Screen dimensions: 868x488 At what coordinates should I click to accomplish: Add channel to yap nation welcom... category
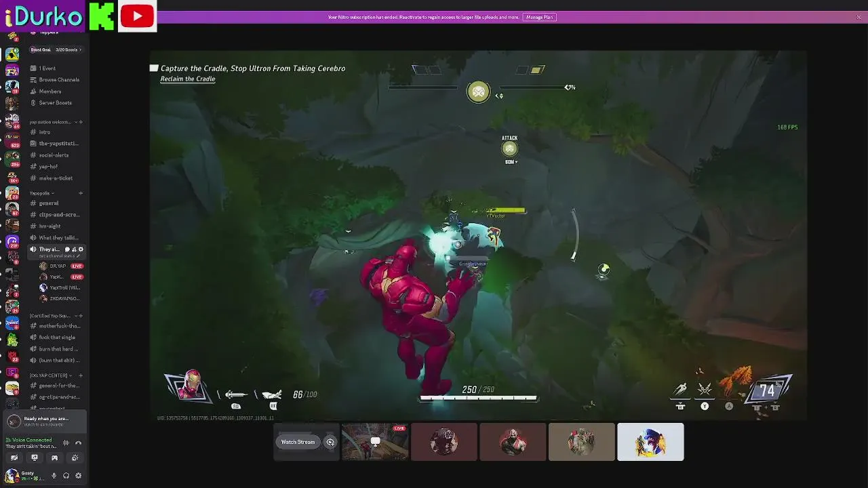(x=81, y=122)
